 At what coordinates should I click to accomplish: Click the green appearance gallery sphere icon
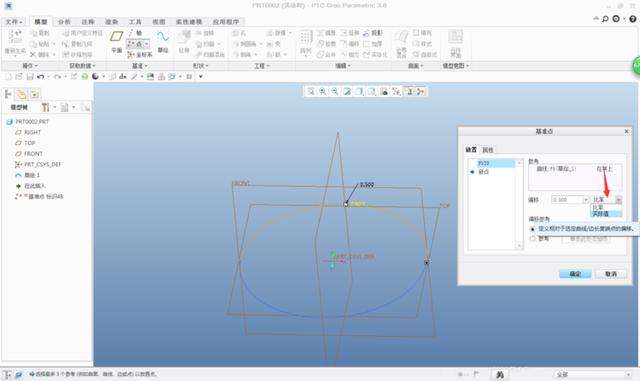point(85,76)
